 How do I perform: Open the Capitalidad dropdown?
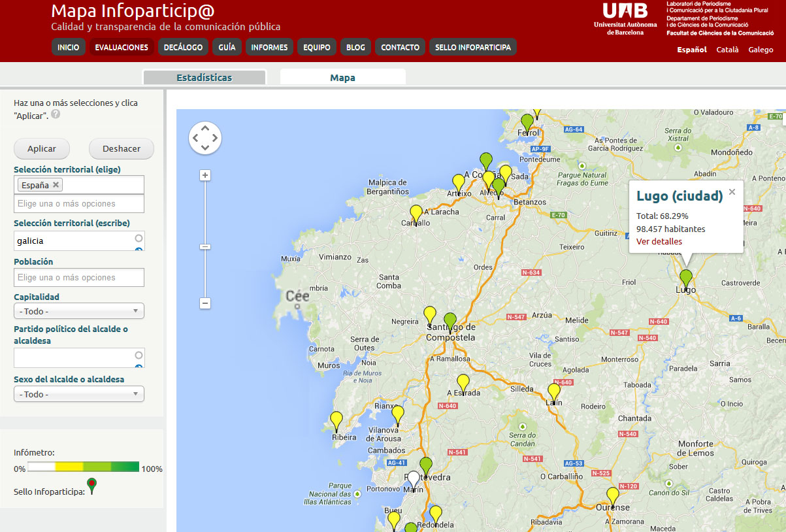click(79, 311)
